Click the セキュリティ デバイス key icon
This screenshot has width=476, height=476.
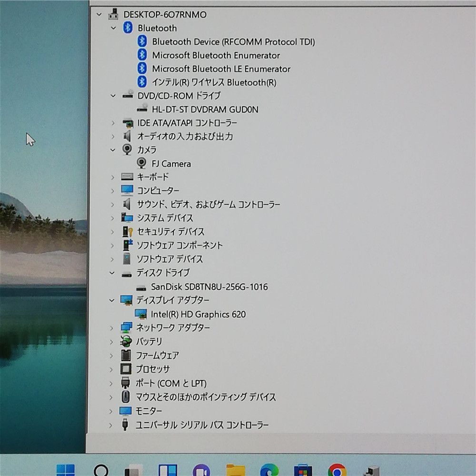click(127, 232)
